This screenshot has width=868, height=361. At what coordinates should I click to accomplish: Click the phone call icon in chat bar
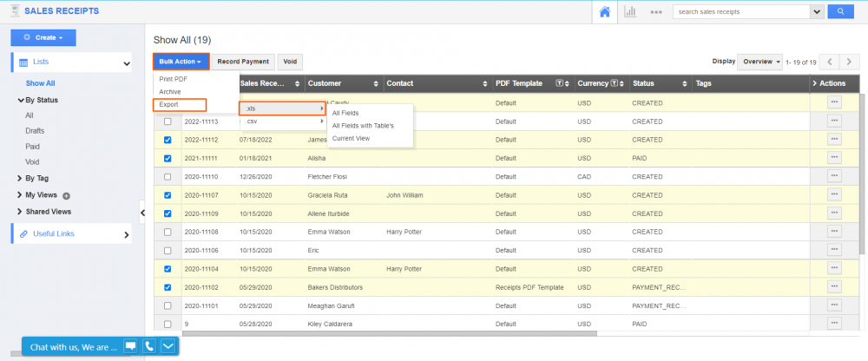(x=149, y=346)
